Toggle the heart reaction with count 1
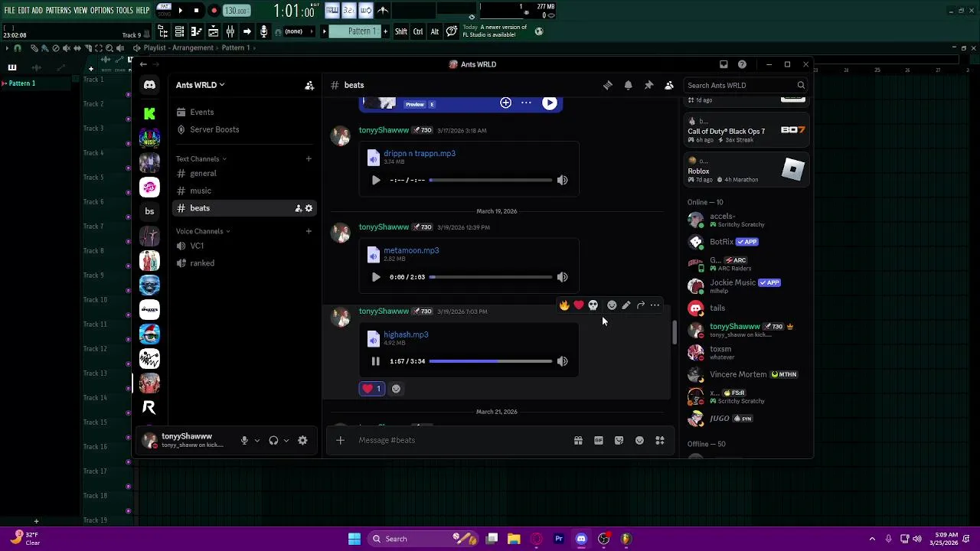Screen dimensions: 980x551 click(x=372, y=389)
